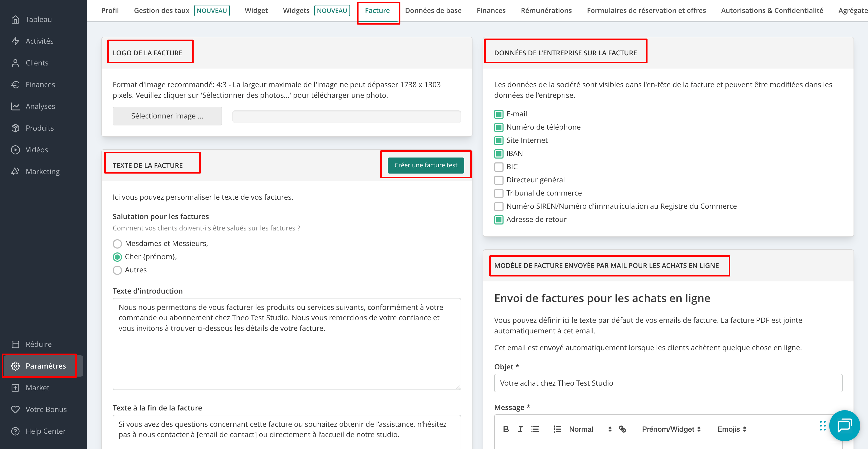868x449 pixels.
Task: Toggle bold in the message editor
Action: pyautogui.click(x=506, y=429)
